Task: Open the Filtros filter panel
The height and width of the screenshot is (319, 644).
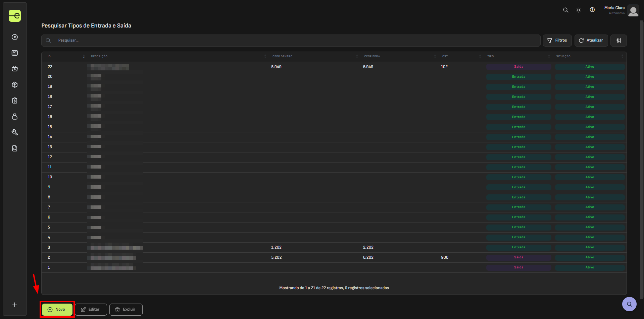Action: point(557,41)
